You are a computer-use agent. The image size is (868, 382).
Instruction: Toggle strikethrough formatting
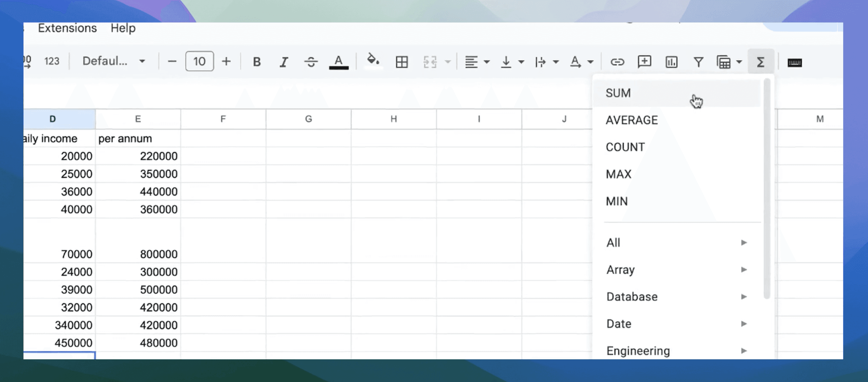coord(311,61)
